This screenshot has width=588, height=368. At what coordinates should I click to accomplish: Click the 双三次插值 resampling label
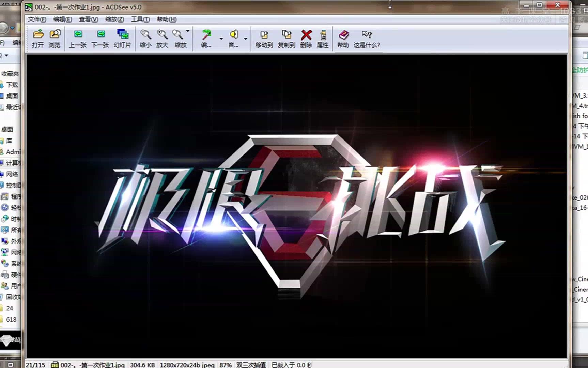point(251,365)
